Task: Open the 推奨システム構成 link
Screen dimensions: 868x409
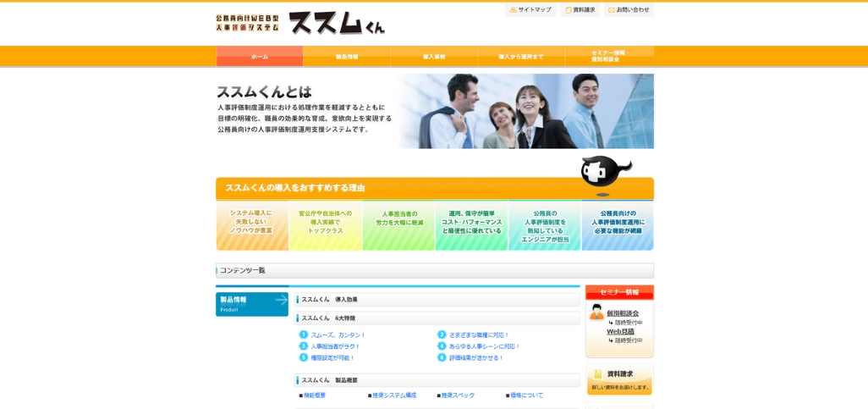Action: tap(394, 395)
